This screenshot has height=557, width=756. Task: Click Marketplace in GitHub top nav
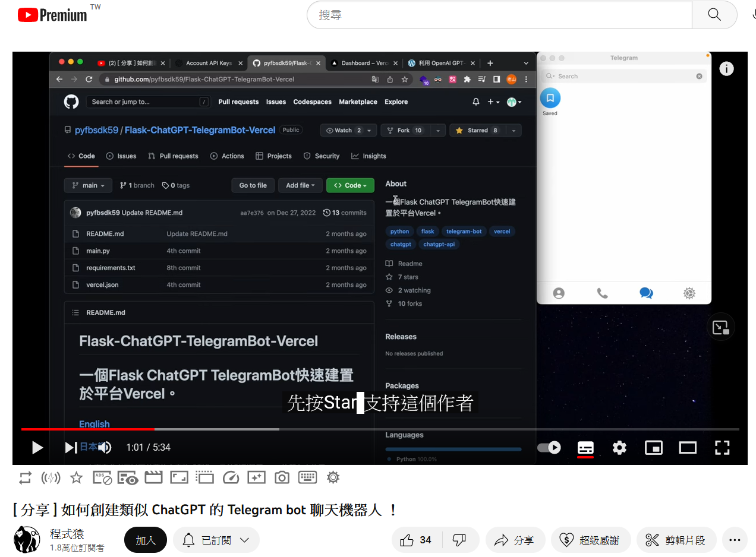(358, 102)
